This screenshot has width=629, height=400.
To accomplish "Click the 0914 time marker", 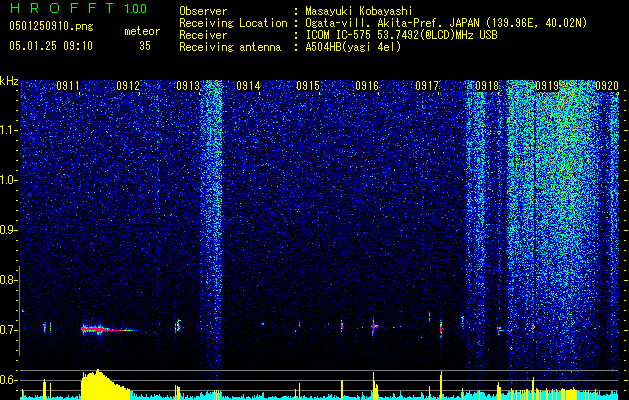I will click(248, 86).
